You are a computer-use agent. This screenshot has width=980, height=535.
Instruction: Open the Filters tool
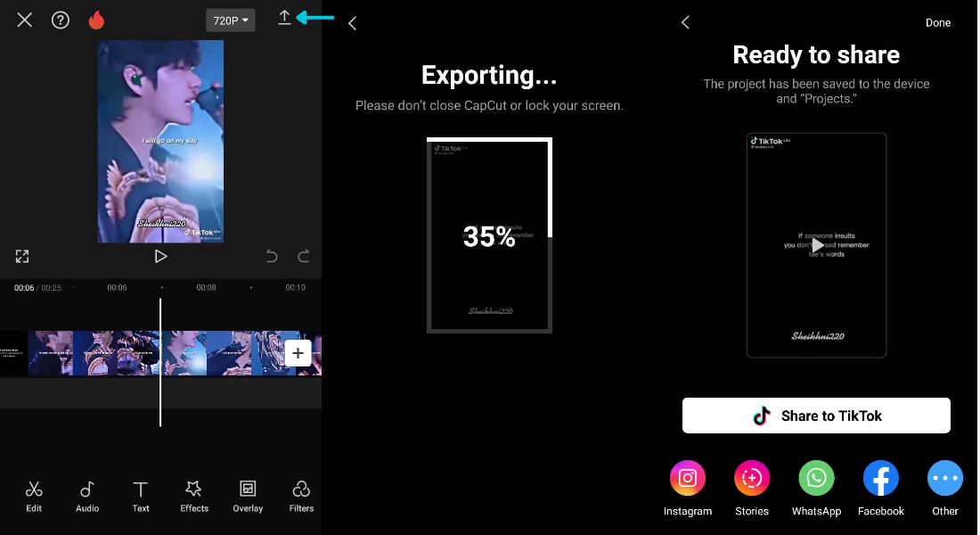point(301,496)
